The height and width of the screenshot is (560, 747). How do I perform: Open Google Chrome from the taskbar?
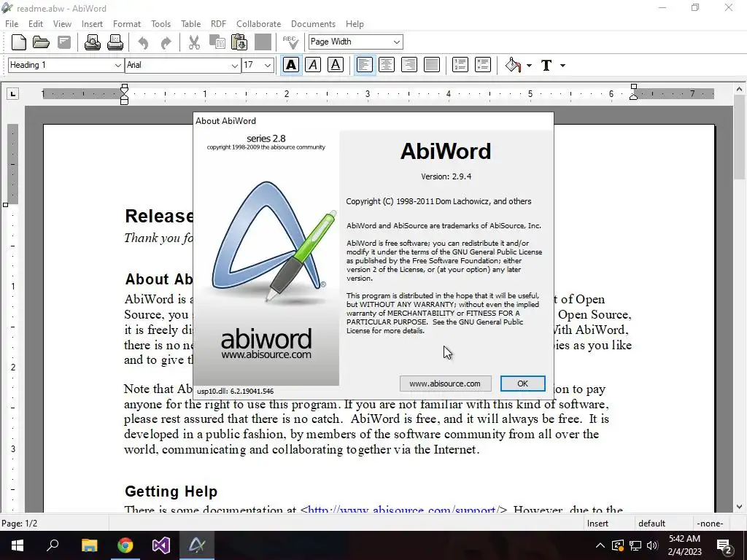(x=125, y=545)
